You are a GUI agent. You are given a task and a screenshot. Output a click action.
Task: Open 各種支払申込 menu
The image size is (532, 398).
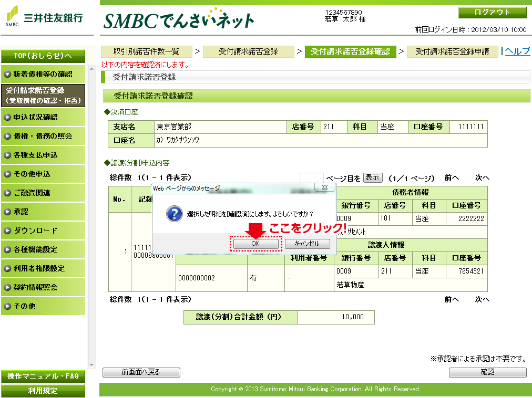(43, 155)
